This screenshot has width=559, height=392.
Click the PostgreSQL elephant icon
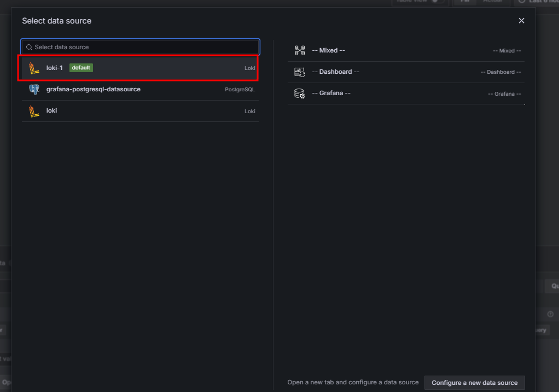coord(34,89)
